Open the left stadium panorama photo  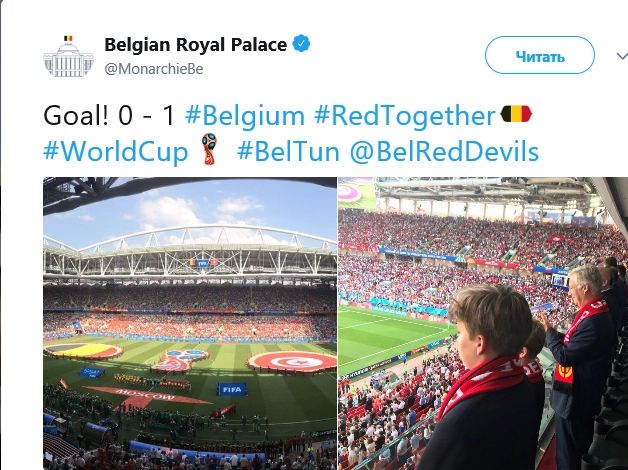pos(190,322)
